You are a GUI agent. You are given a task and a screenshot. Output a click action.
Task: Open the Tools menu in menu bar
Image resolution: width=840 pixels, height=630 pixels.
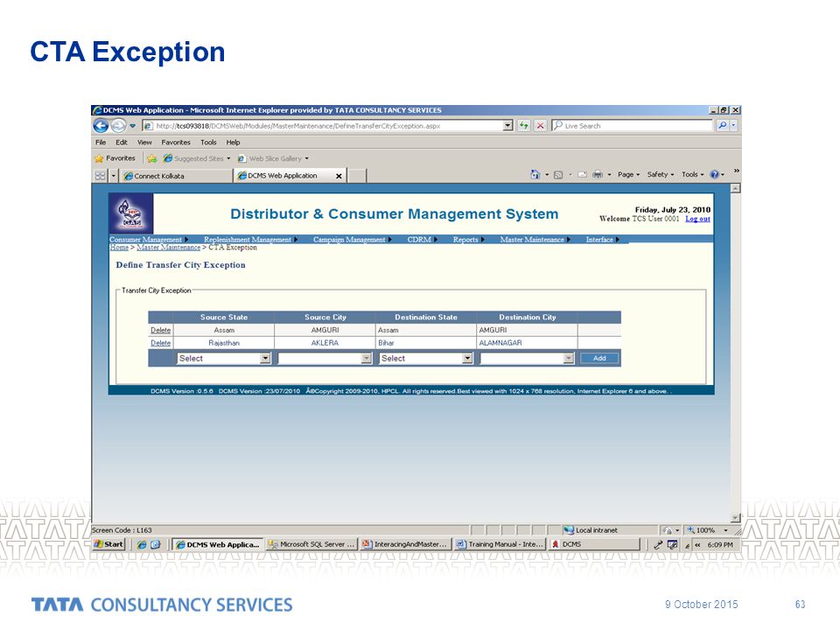tap(208, 143)
